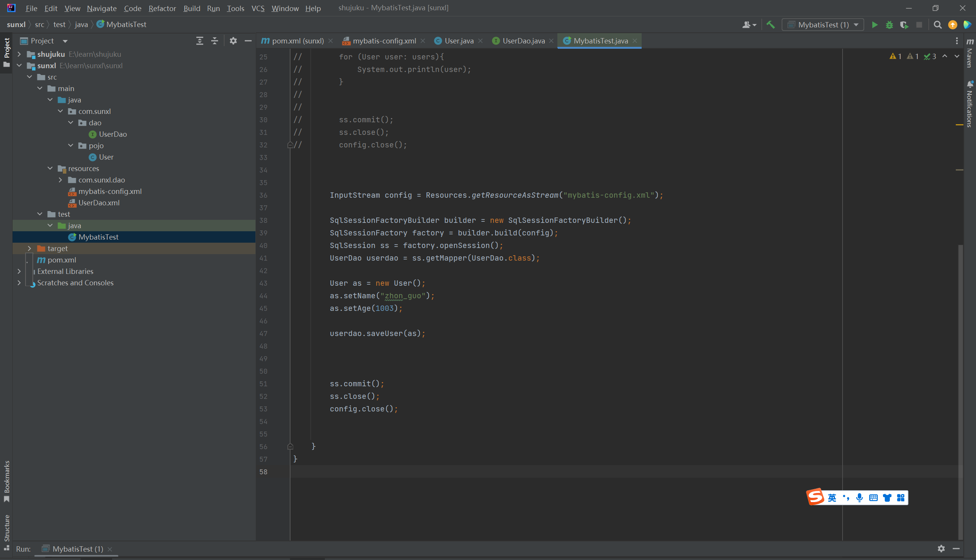The image size is (976, 560).
Task: Expand External Libraries node
Action: pos(19,272)
